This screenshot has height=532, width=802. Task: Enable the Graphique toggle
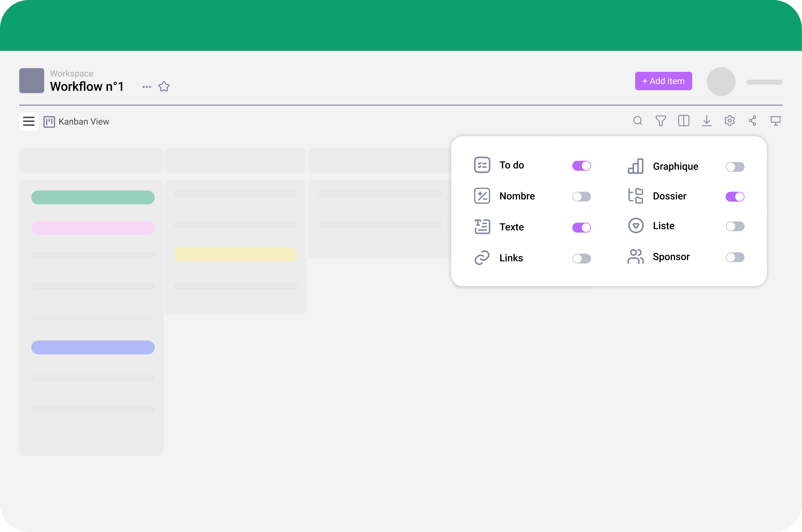click(x=735, y=167)
